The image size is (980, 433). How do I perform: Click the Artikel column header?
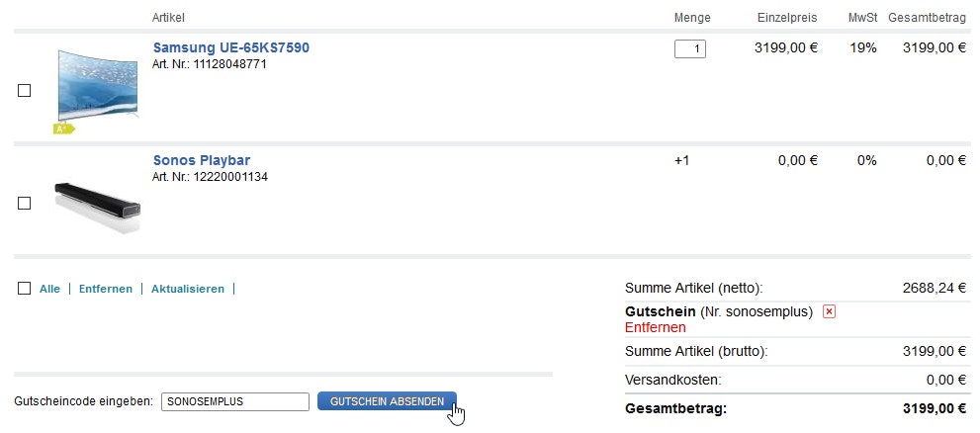[x=168, y=19]
